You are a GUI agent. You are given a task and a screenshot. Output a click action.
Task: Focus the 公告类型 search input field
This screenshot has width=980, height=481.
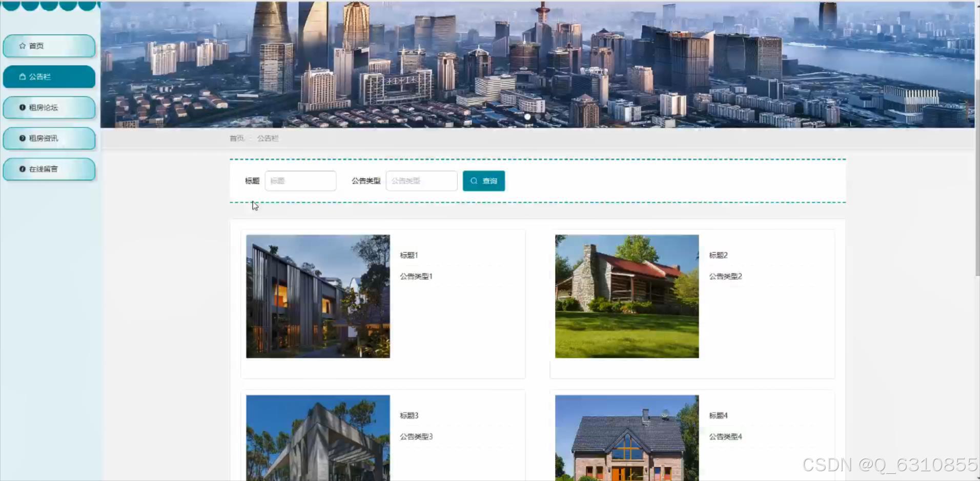click(421, 181)
